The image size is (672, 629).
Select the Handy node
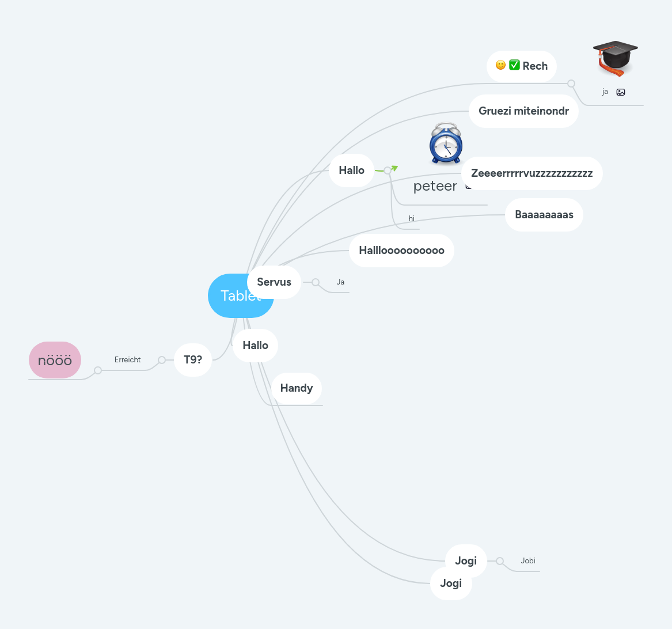(296, 388)
